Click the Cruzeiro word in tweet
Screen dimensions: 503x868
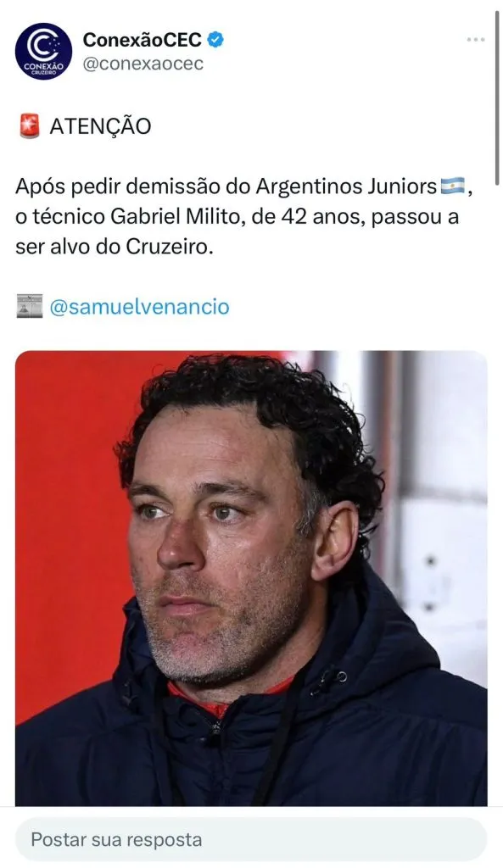tap(168, 247)
